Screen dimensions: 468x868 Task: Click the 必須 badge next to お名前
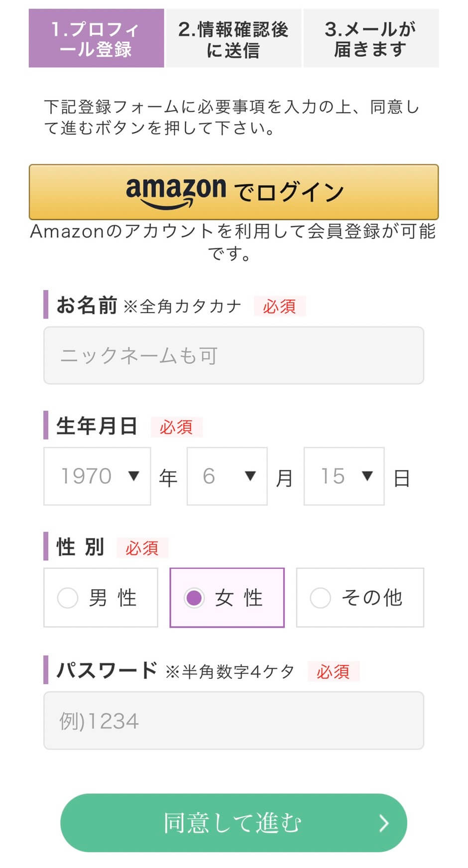point(279,306)
